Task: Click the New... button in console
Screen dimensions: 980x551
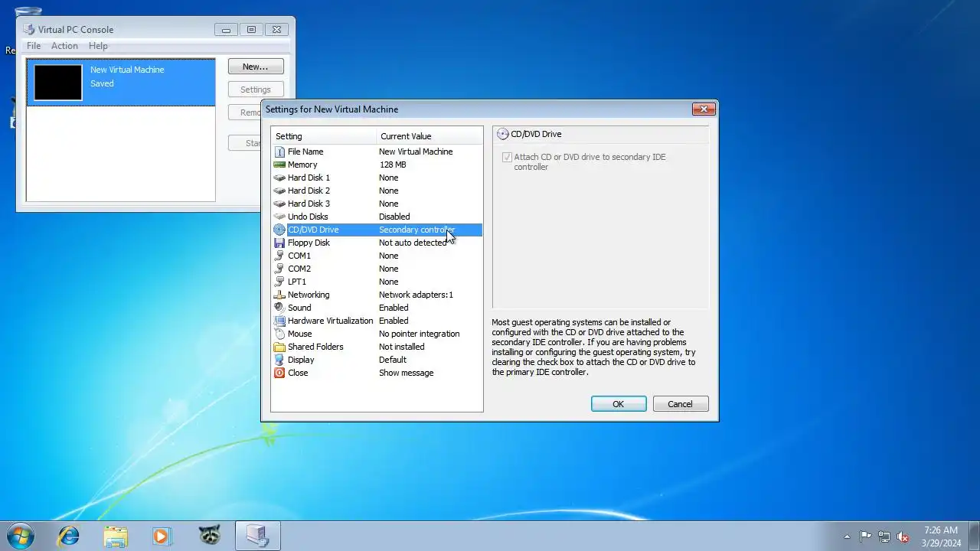Action: click(x=256, y=67)
